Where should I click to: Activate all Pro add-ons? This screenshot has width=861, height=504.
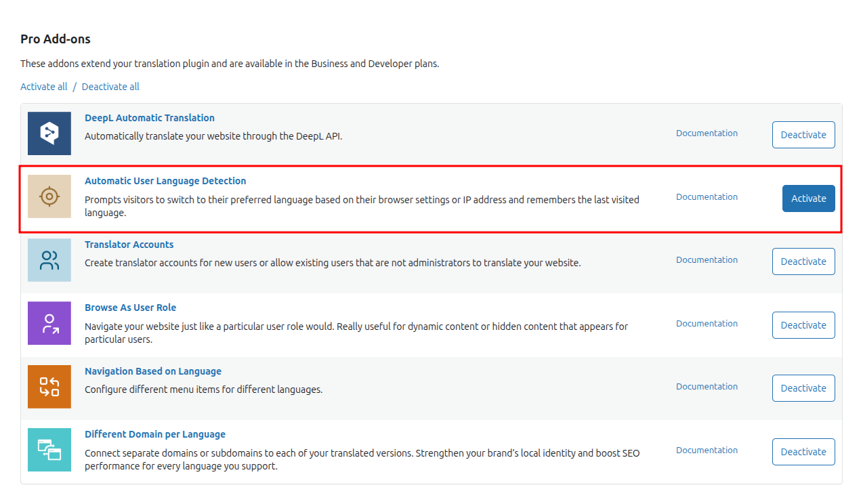(x=43, y=86)
